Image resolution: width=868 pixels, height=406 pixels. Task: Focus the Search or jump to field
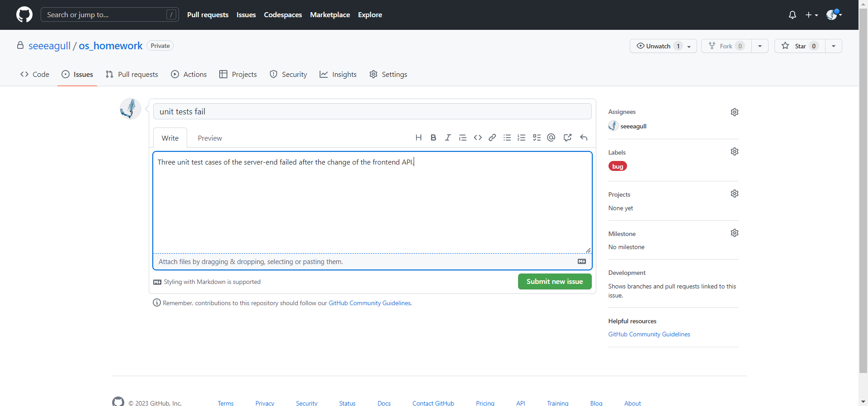[110, 14]
